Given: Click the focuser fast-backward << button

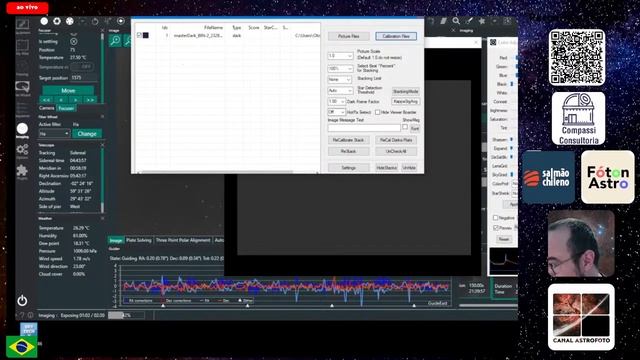Looking at the screenshot, I should [46, 100].
